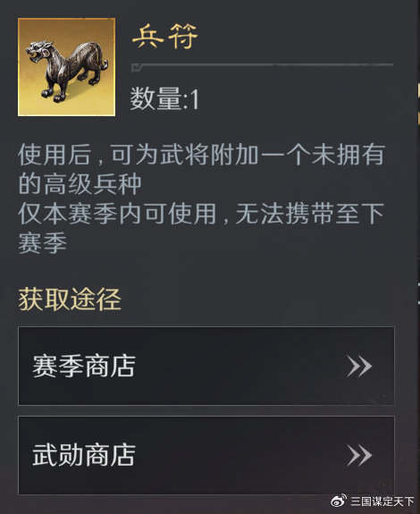
Task: Click the double-chevron arrow on 赛季商店 row
Action: pos(359,367)
